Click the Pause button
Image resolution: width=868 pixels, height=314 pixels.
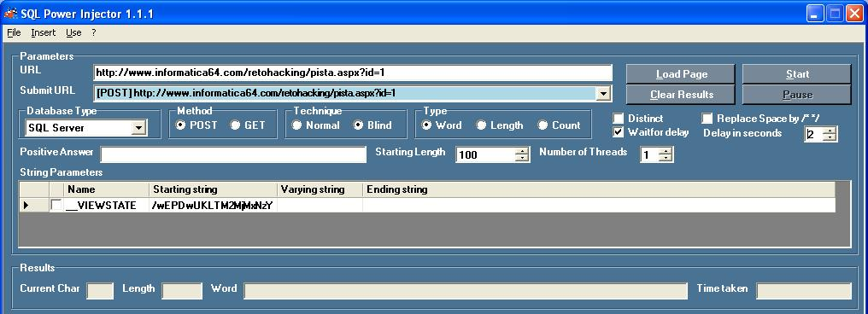[796, 95]
